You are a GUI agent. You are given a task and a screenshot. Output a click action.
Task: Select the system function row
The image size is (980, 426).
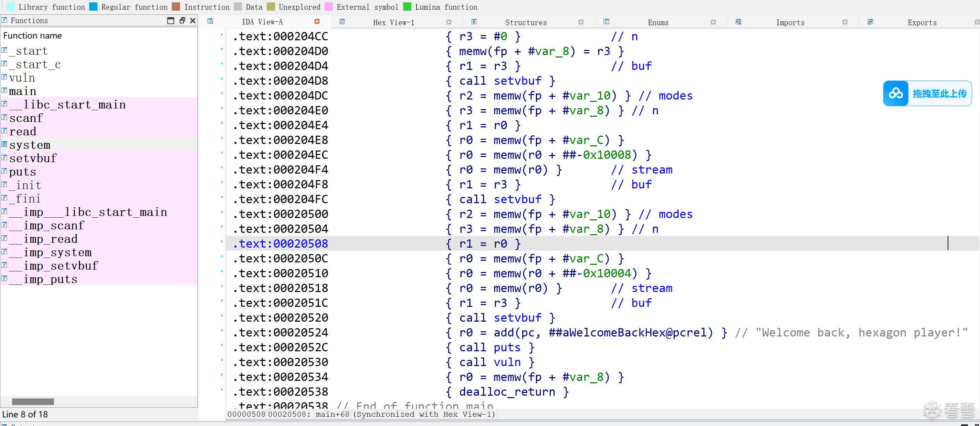pyautogui.click(x=99, y=145)
